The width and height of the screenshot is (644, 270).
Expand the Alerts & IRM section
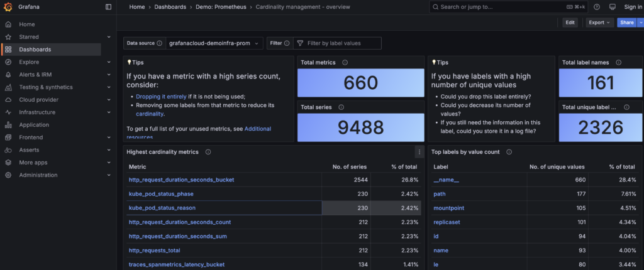pyautogui.click(x=109, y=75)
